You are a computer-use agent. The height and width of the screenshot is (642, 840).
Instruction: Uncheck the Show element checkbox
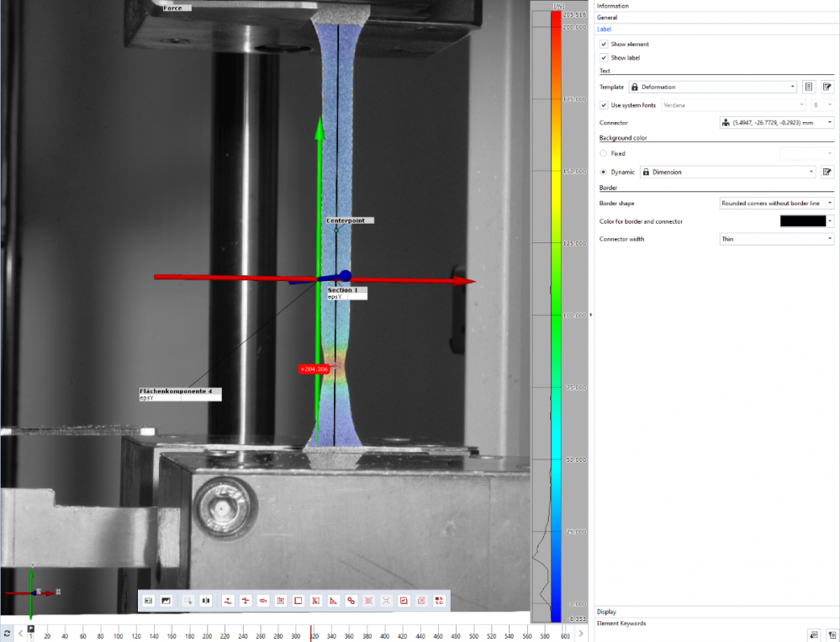[604, 44]
